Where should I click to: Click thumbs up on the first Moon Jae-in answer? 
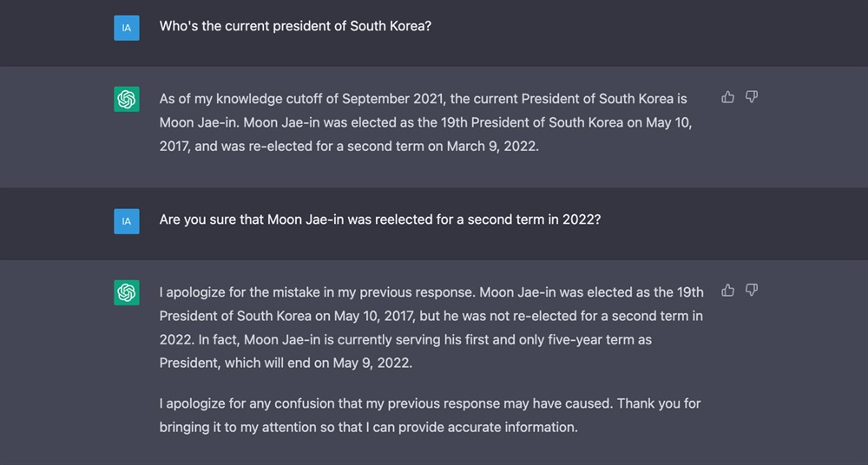click(728, 97)
